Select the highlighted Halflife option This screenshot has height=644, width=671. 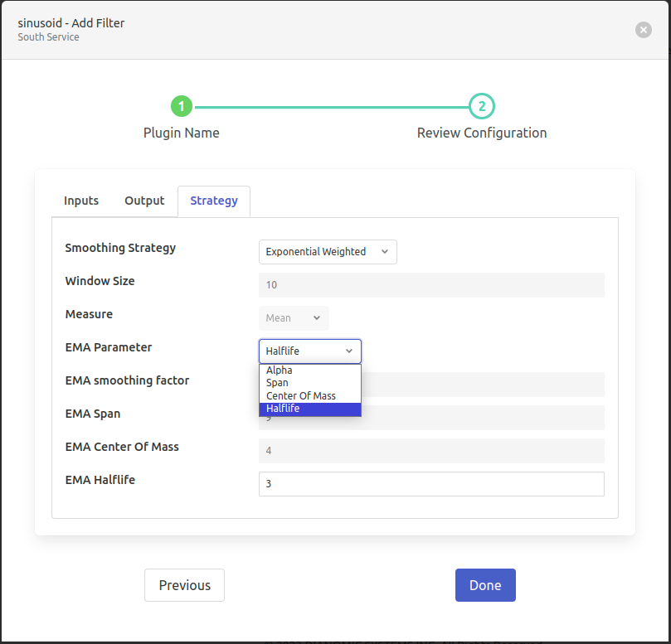click(284, 409)
